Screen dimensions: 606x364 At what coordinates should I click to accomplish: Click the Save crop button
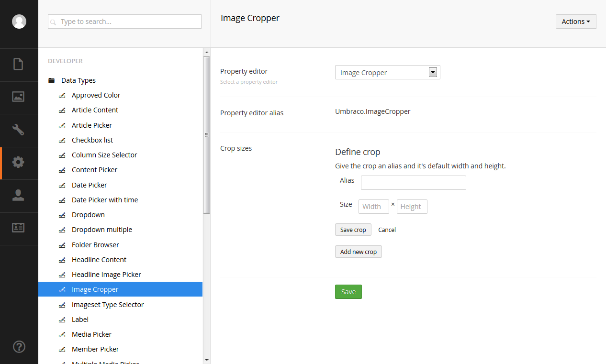(x=353, y=230)
